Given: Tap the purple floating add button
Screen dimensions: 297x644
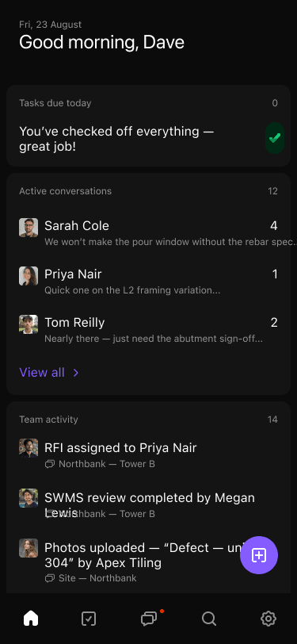Looking at the screenshot, I should [x=259, y=555].
